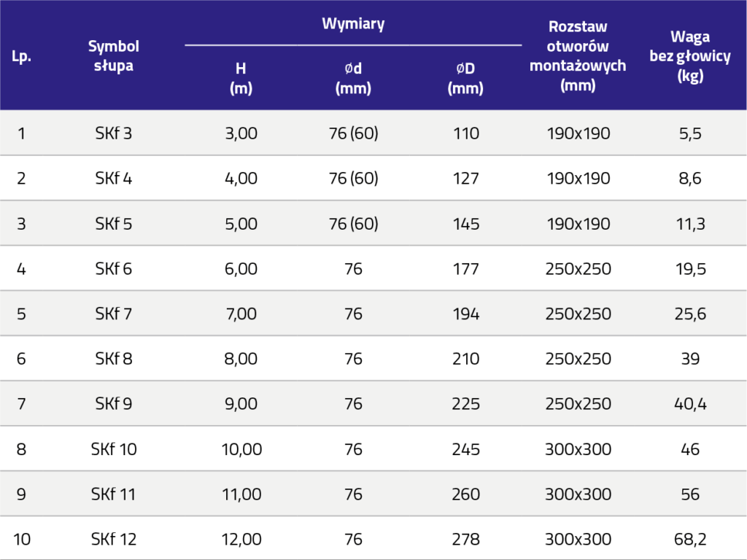Select the SKf 6 symbol cell
This screenshot has width=747, height=560.
coord(113,269)
